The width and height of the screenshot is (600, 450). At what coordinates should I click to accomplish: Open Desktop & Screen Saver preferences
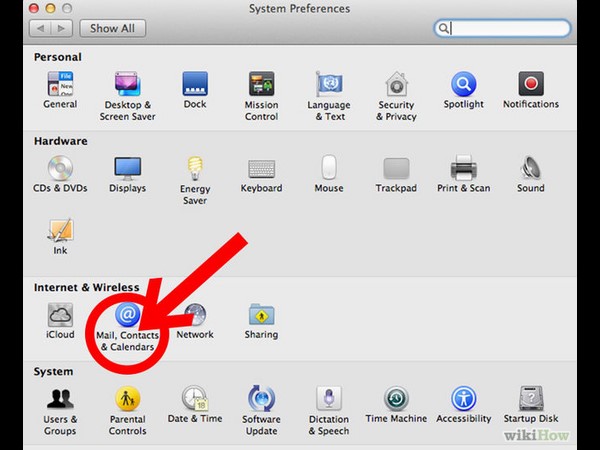tap(127, 86)
